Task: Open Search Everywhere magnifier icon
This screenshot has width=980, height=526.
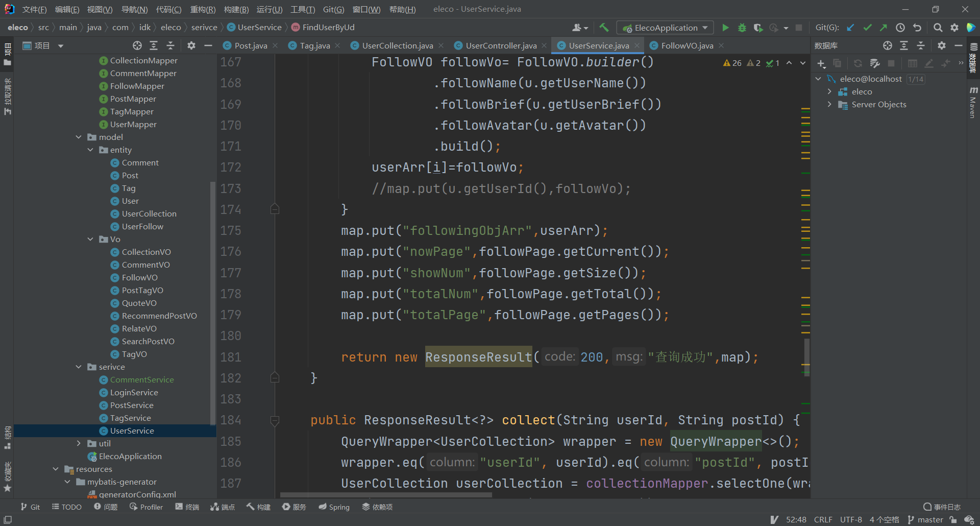Action: click(x=938, y=28)
